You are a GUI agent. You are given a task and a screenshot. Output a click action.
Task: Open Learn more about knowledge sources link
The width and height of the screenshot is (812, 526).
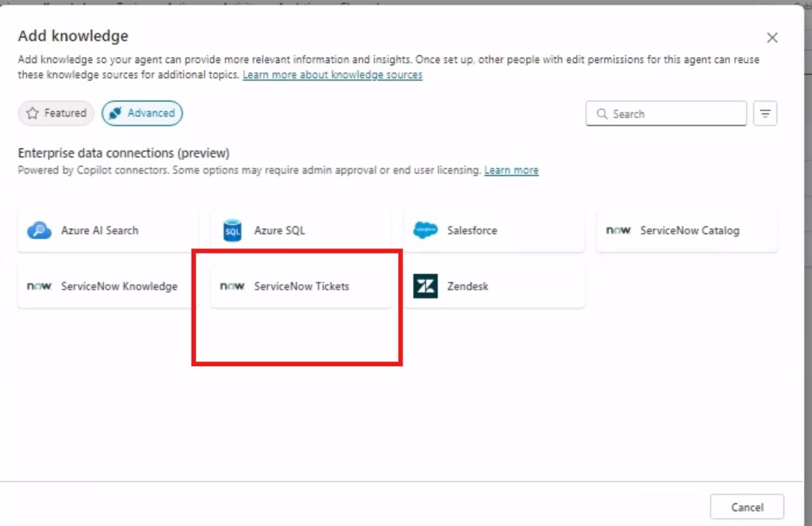coord(333,74)
